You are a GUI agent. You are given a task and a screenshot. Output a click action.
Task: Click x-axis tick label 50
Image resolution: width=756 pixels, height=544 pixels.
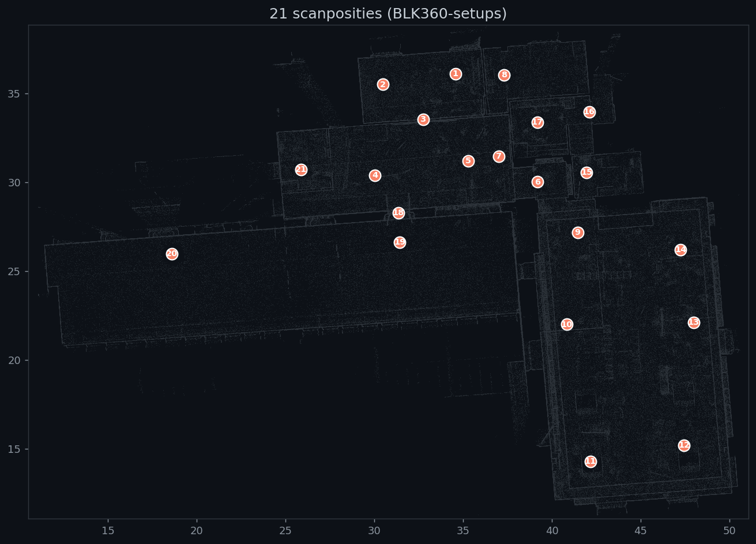[729, 530]
